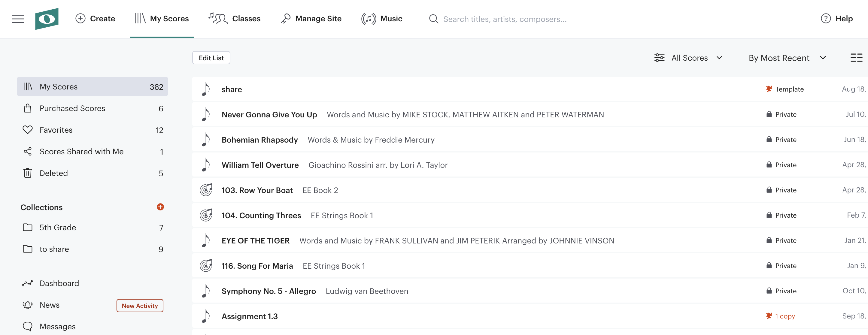Click the green eye logo
868x335 pixels.
(x=47, y=19)
